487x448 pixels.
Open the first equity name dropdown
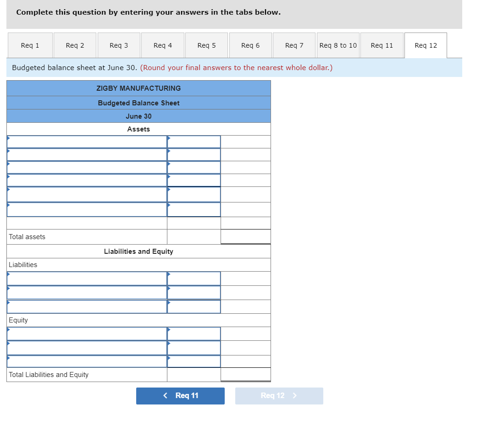coord(87,334)
